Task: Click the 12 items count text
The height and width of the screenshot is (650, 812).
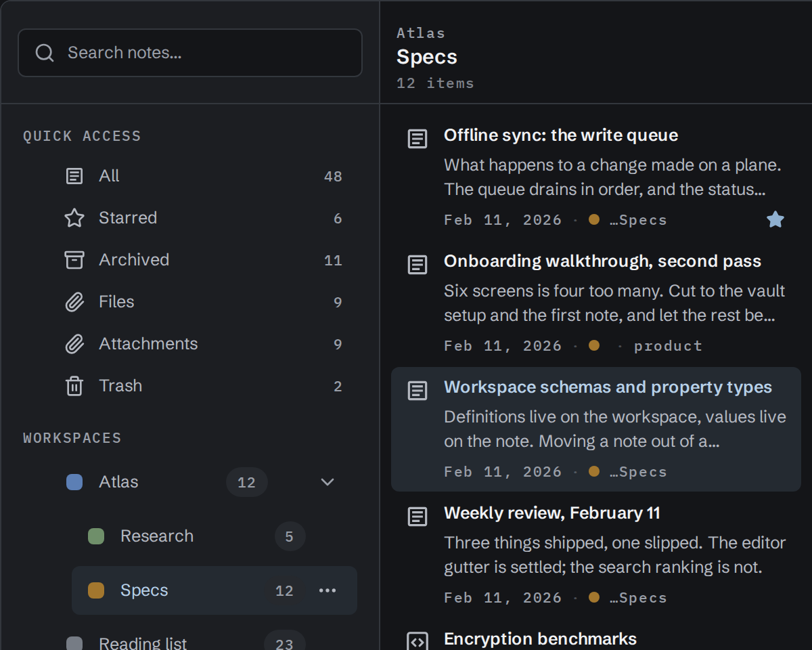Action: [x=435, y=83]
